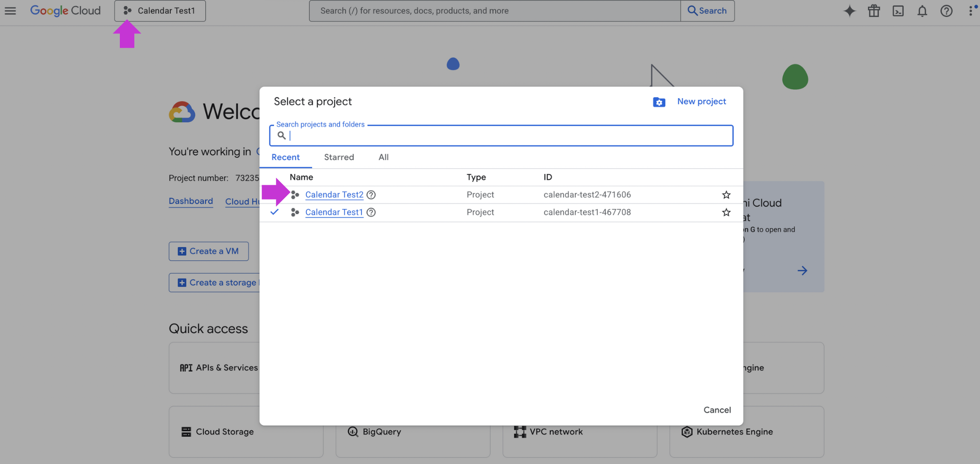Click the Name column header

[301, 177]
